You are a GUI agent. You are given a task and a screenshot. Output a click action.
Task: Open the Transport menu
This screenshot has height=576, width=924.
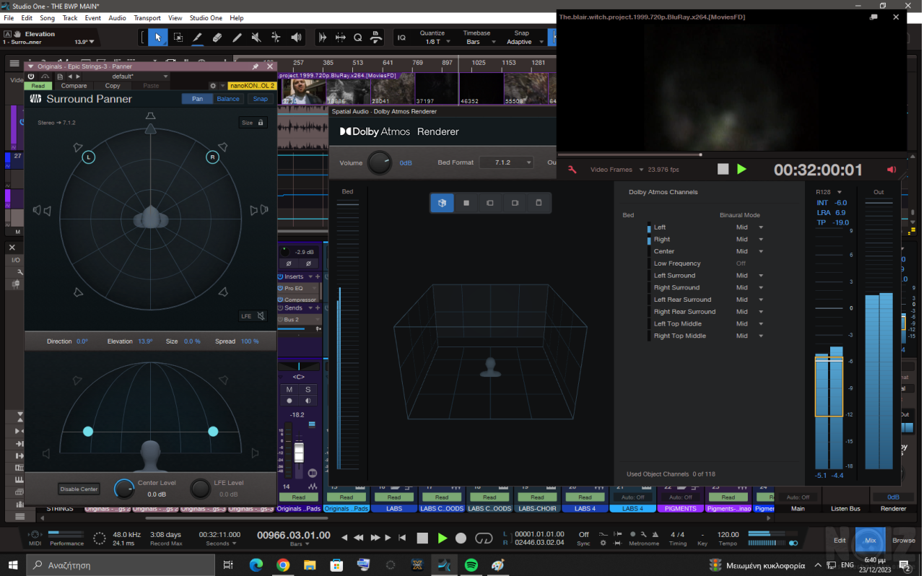coord(147,18)
